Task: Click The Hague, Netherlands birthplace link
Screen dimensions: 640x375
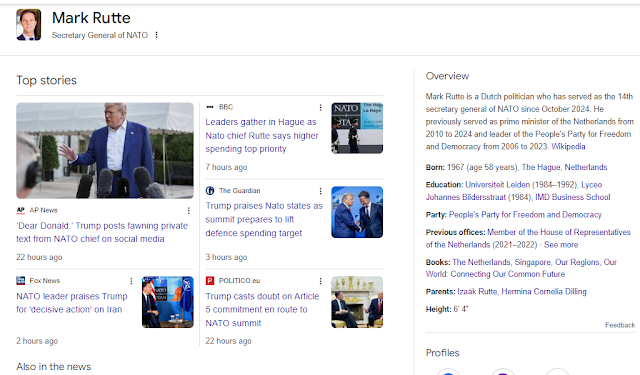Action: [564, 167]
